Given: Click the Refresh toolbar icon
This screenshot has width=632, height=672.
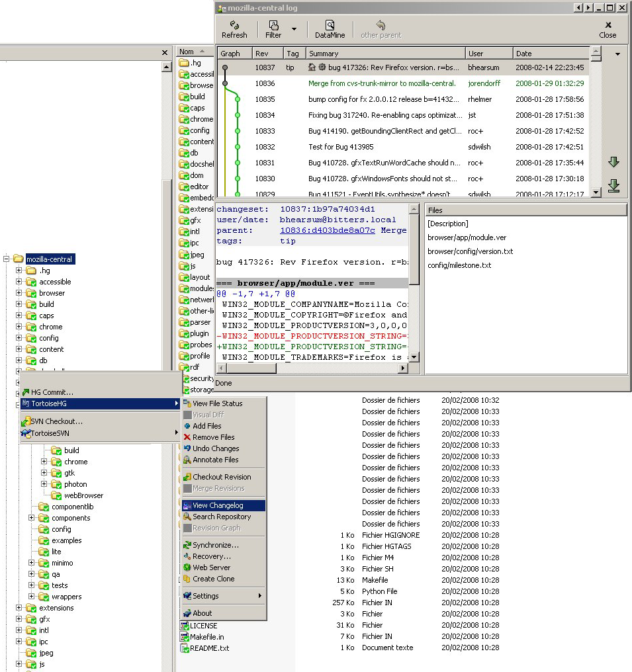Looking at the screenshot, I should 234,25.
